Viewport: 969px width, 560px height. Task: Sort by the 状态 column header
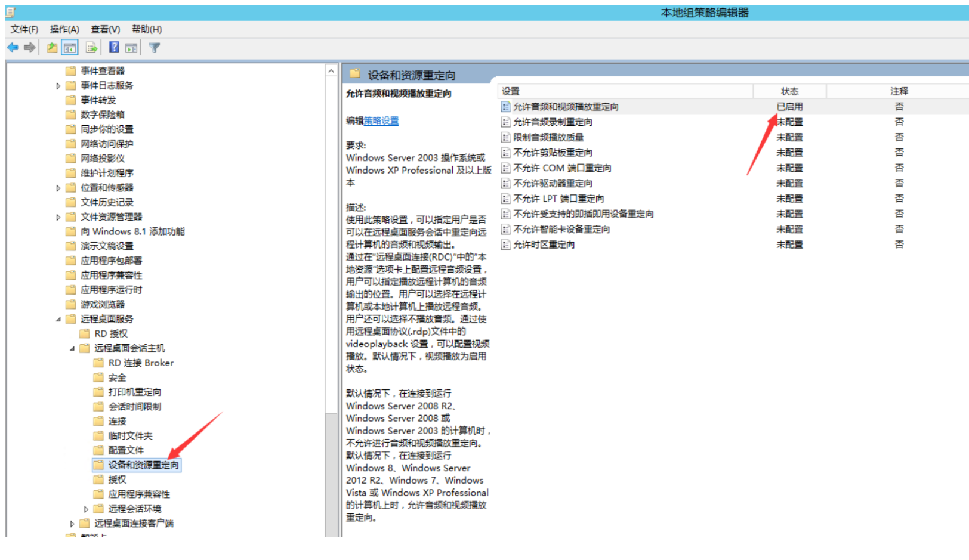[789, 91]
